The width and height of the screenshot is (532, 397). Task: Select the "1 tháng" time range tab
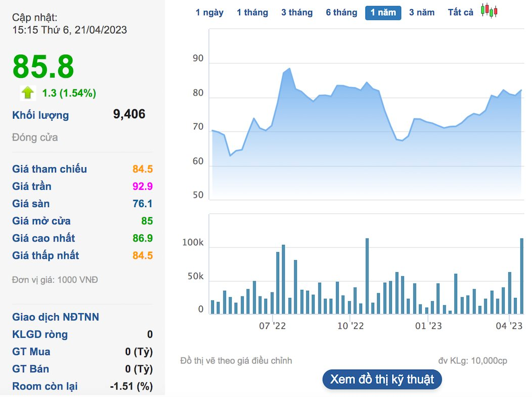coord(252,13)
